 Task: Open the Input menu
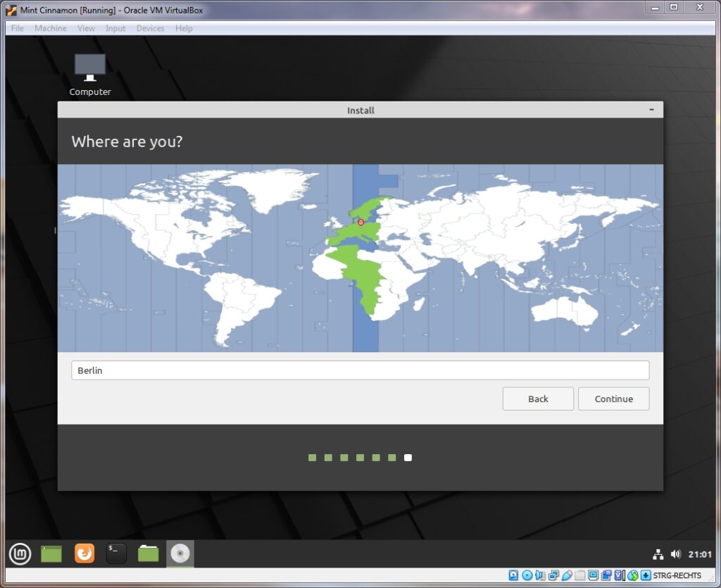[x=115, y=28]
